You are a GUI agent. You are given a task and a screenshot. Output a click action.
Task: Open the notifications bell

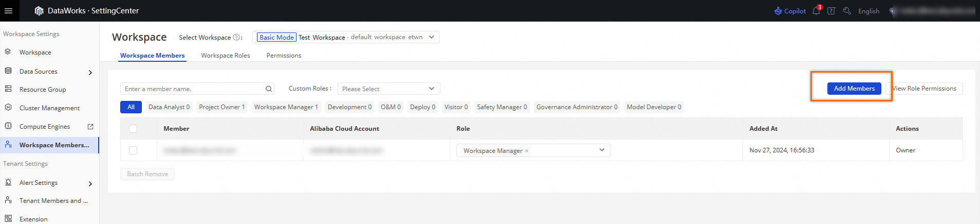point(816,11)
